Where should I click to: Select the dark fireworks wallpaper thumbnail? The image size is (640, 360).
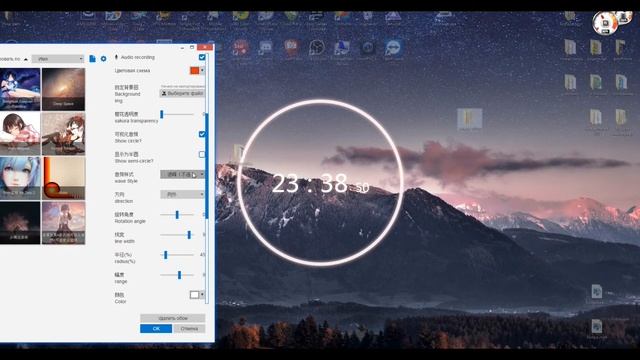[x=20, y=223]
